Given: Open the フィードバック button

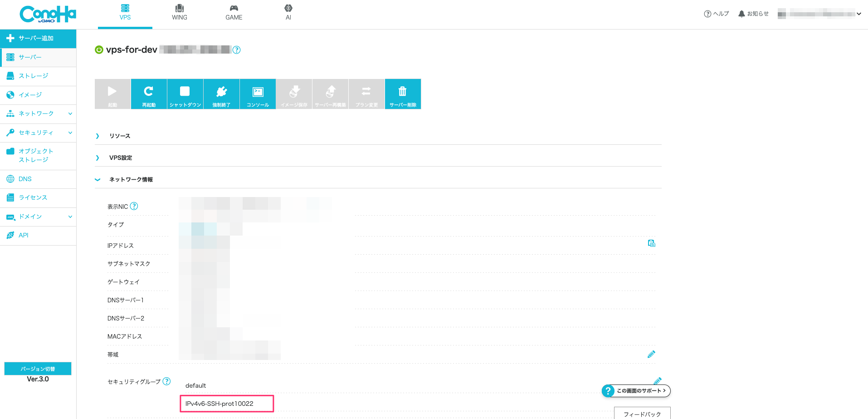Looking at the screenshot, I should click(642, 414).
